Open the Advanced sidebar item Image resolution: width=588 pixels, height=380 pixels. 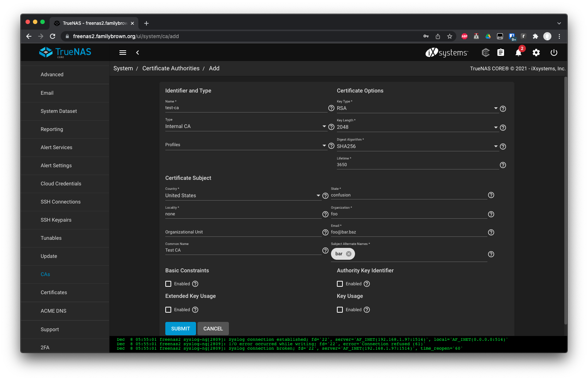pos(65,75)
